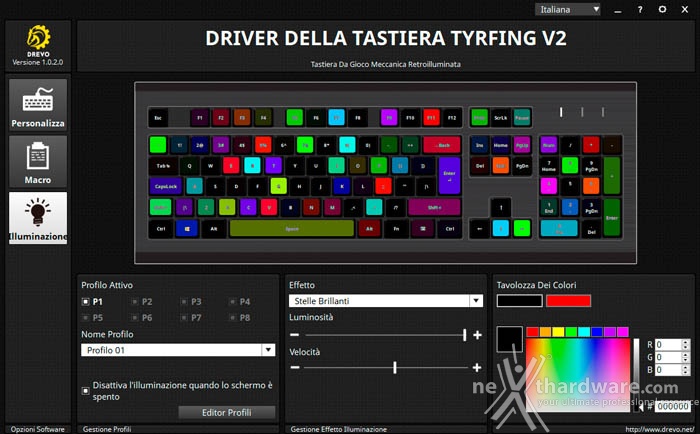This screenshot has height=434, width=700.
Task: Choose the blue quick color swatch
Action: point(597,332)
